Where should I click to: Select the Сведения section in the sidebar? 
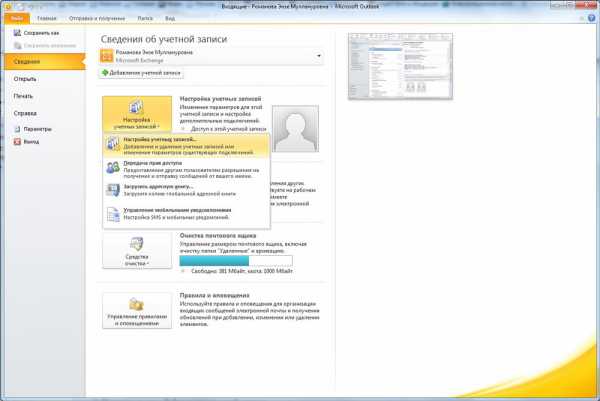point(44,62)
